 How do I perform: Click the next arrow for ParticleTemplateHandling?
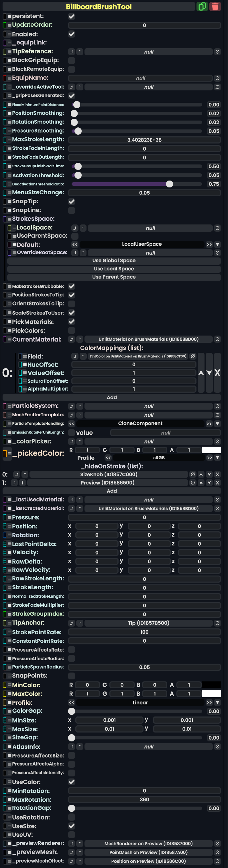point(209,424)
